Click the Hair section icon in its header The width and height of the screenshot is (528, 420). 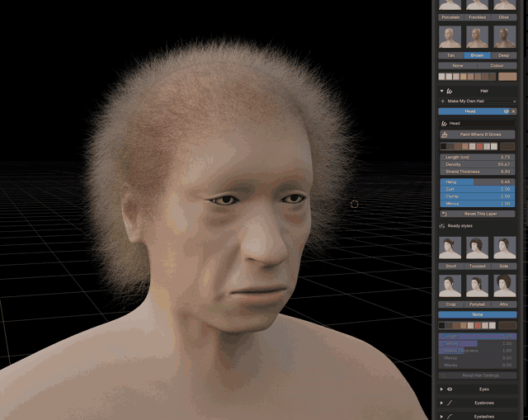449,91
